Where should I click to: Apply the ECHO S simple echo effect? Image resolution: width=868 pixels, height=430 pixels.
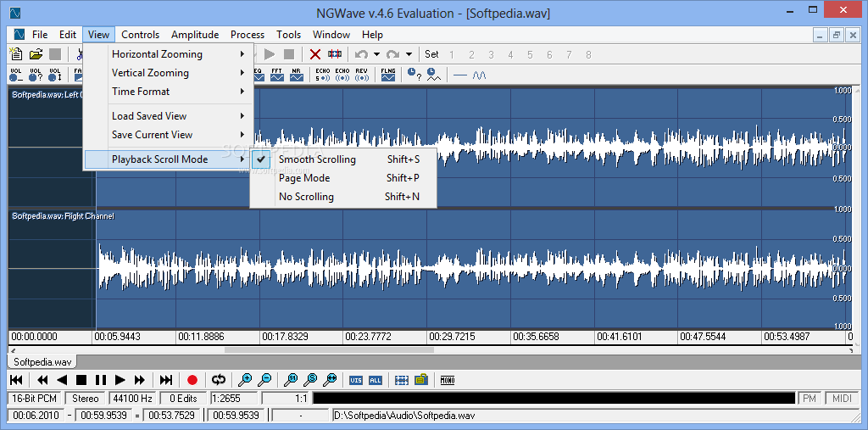(323, 75)
